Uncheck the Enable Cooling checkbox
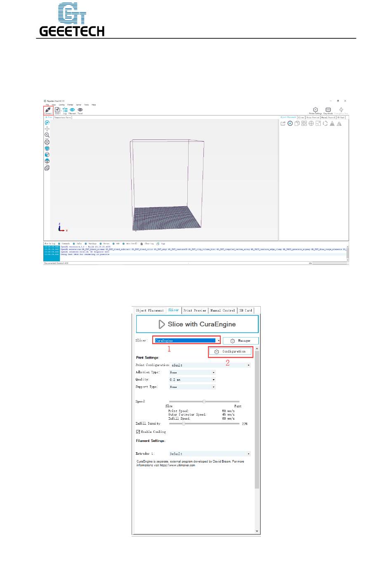This screenshot has width=392, height=581. coord(138,432)
